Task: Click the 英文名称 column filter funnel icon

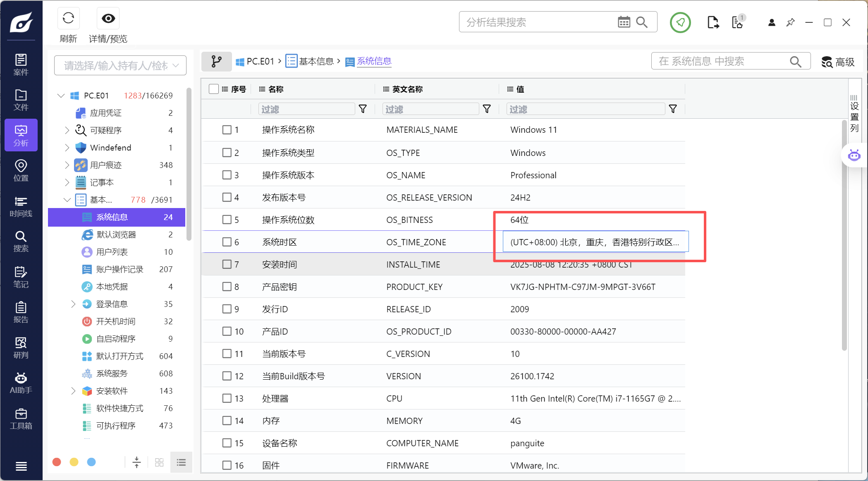Action: (x=487, y=109)
